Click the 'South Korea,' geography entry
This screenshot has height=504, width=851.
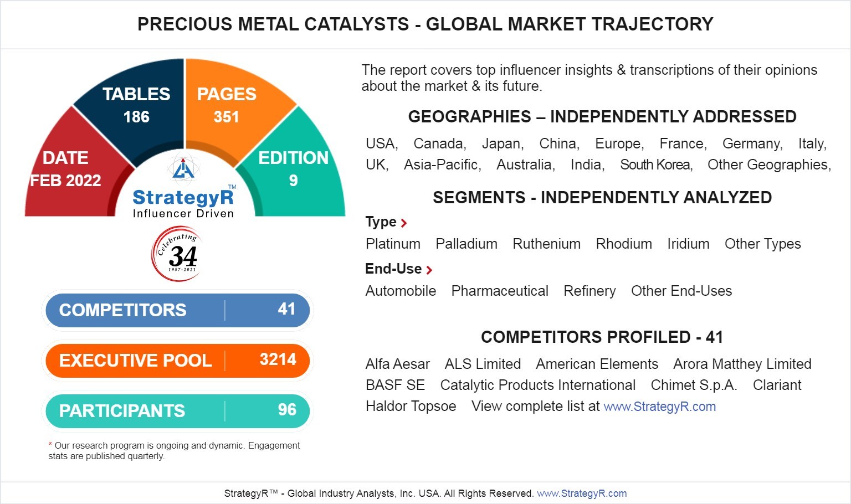point(657,165)
